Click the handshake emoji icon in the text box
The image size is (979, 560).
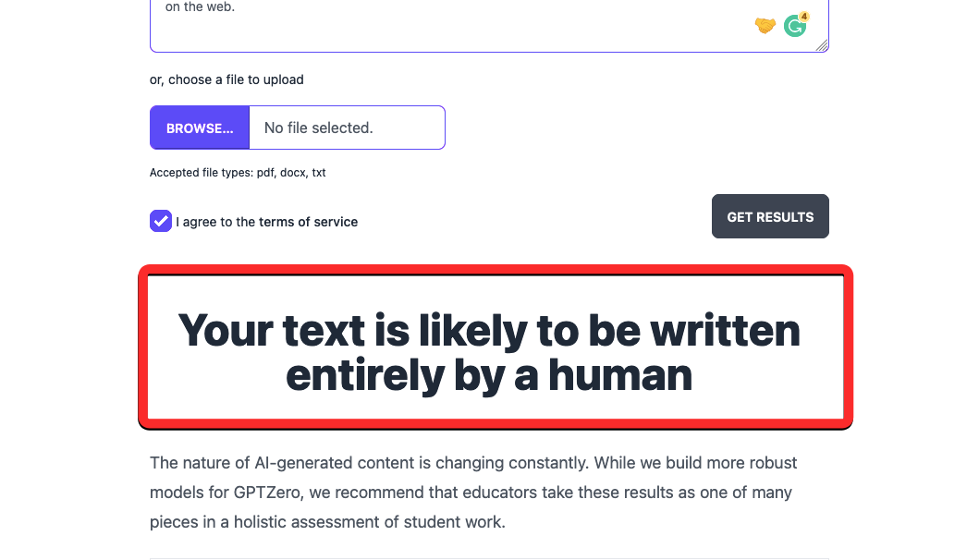(765, 26)
